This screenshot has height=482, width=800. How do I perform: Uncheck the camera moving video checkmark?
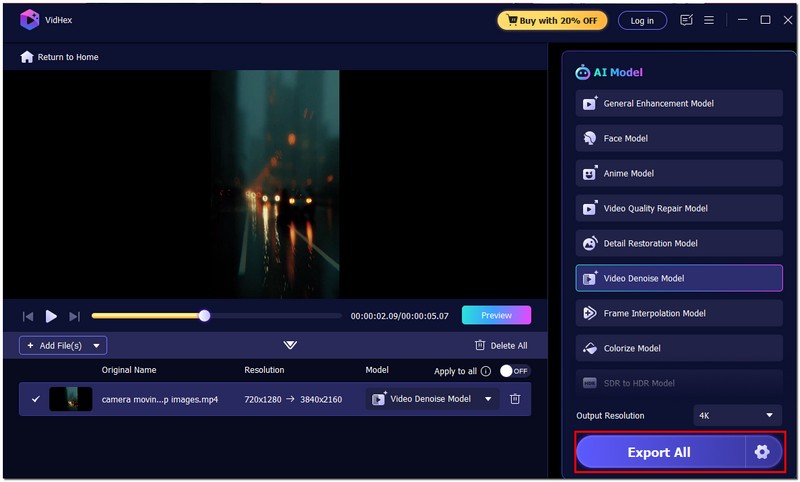[x=36, y=399]
